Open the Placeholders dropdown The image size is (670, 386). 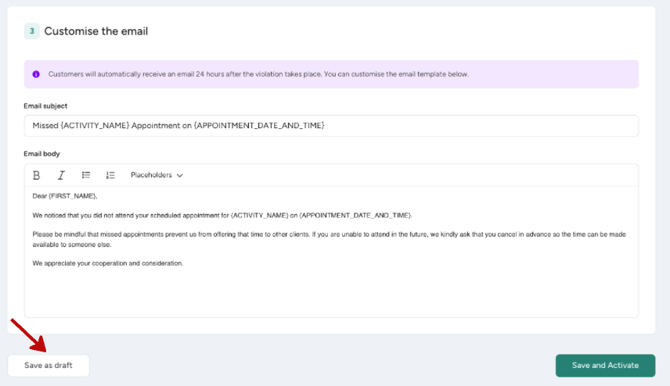click(x=156, y=175)
